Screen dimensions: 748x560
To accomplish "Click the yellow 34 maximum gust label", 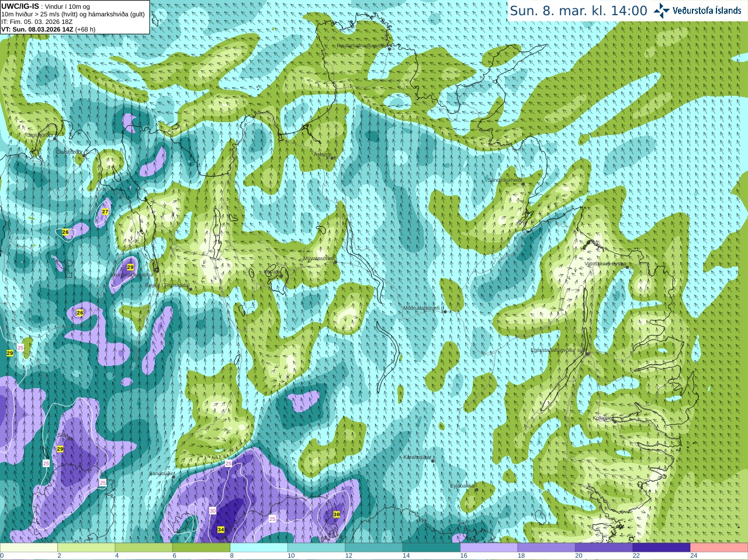I will click(x=220, y=530).
